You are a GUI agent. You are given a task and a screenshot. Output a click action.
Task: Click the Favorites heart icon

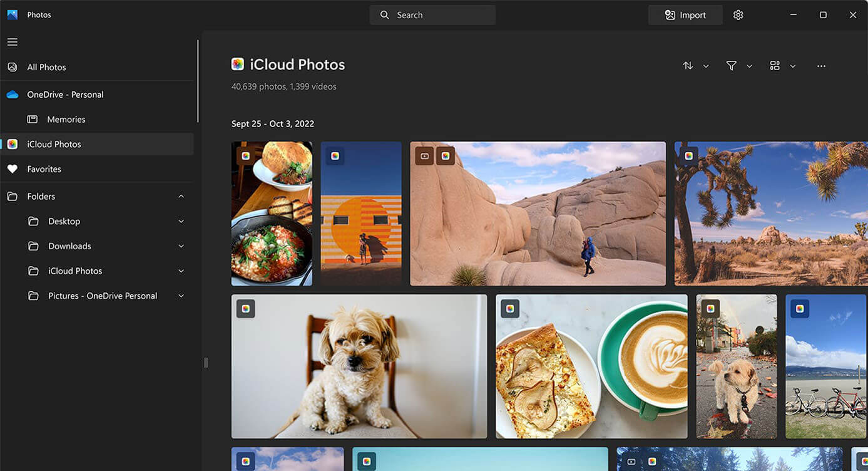[13, 169]
